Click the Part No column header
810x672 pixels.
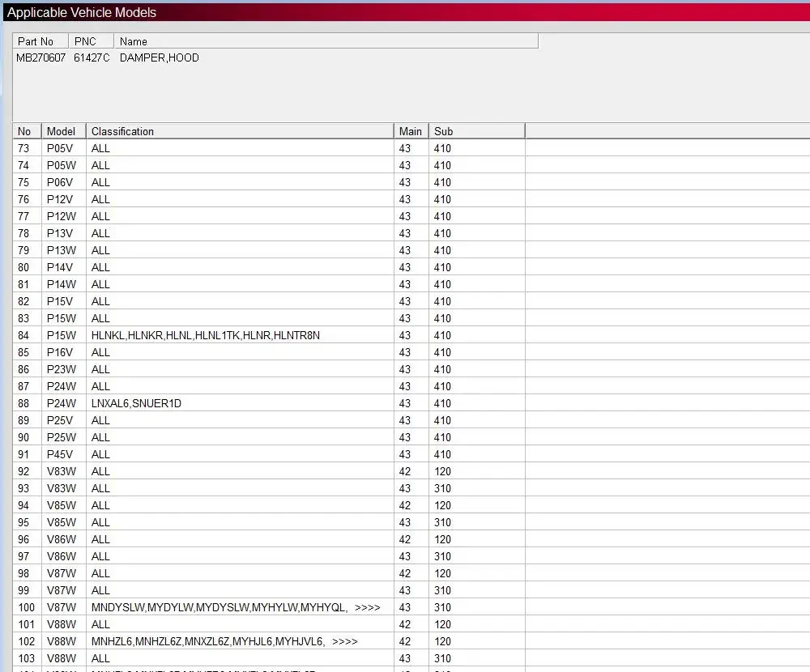tap(40, 41)
